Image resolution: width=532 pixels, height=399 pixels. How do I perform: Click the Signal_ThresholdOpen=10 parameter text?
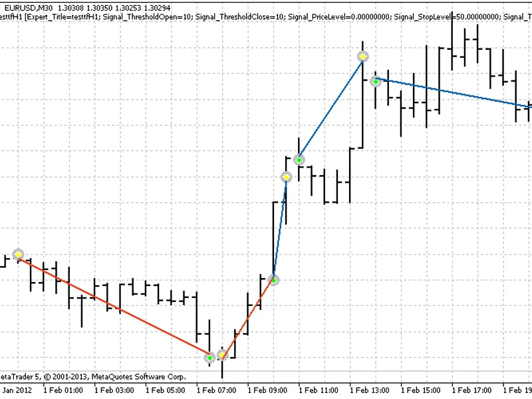pyautogui.click(x=148, y=17)
